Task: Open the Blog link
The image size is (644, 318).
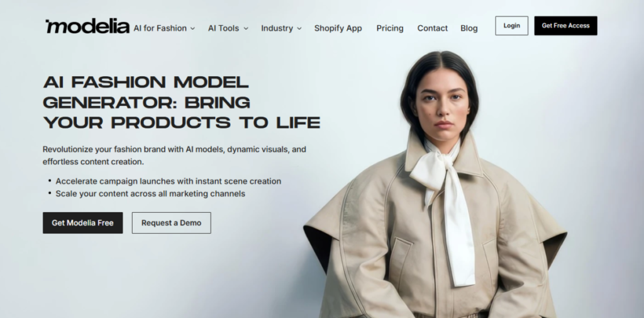Action: pyautogui.click(x=469, y=28)
